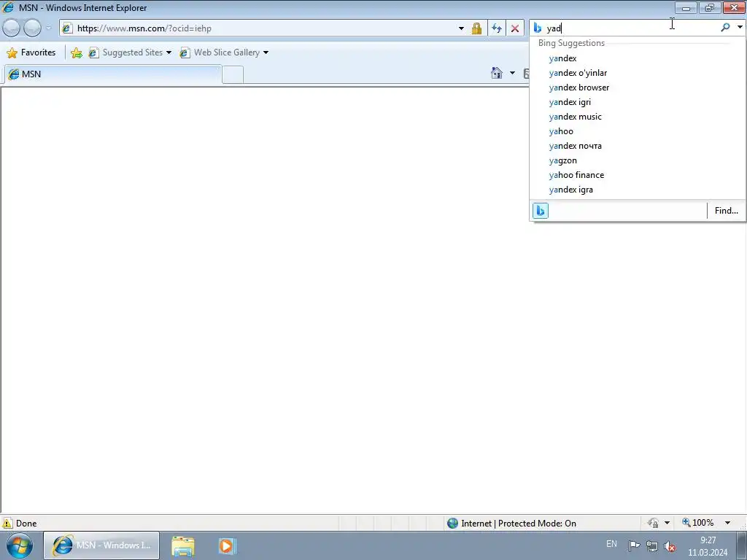This screenshot has height=560, width=747.
Task: Open the Favorites button
Action: point(31,52)
